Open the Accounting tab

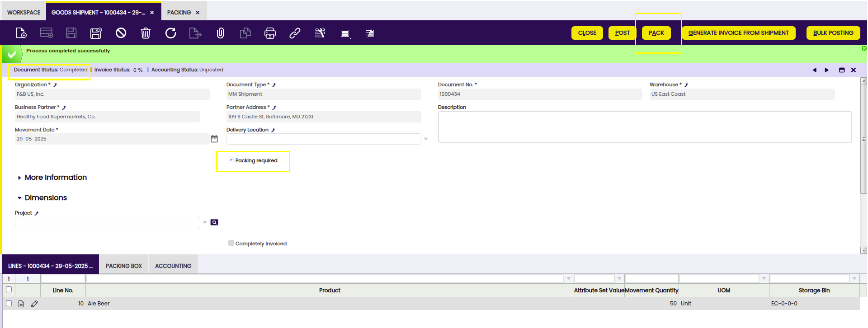[173, 266]
